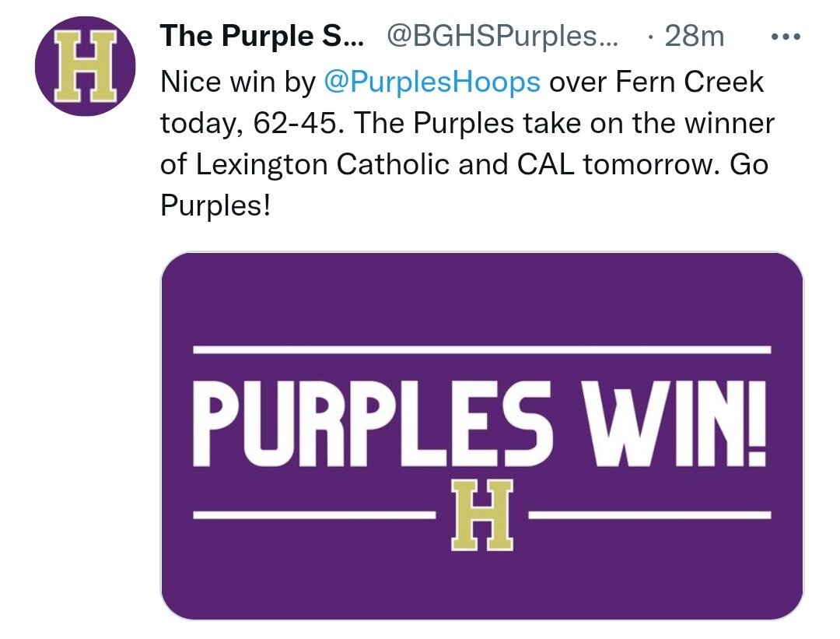This screenshot has height=639, width=840.
Task: Click the word PURPLES in the image
Action: [x=373, y=423]
